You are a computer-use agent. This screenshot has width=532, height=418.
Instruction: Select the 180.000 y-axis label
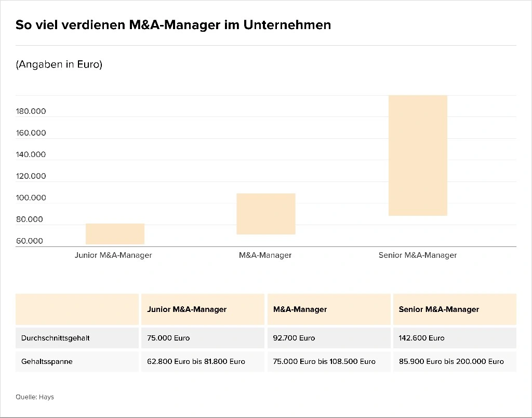(x=31, y=111)
